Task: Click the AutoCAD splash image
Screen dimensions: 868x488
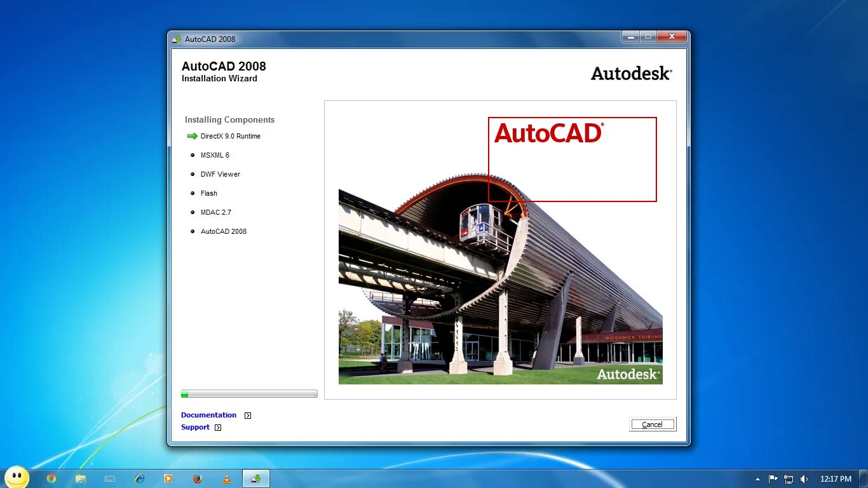Action: pyautogui.click(x=501, y=250)
